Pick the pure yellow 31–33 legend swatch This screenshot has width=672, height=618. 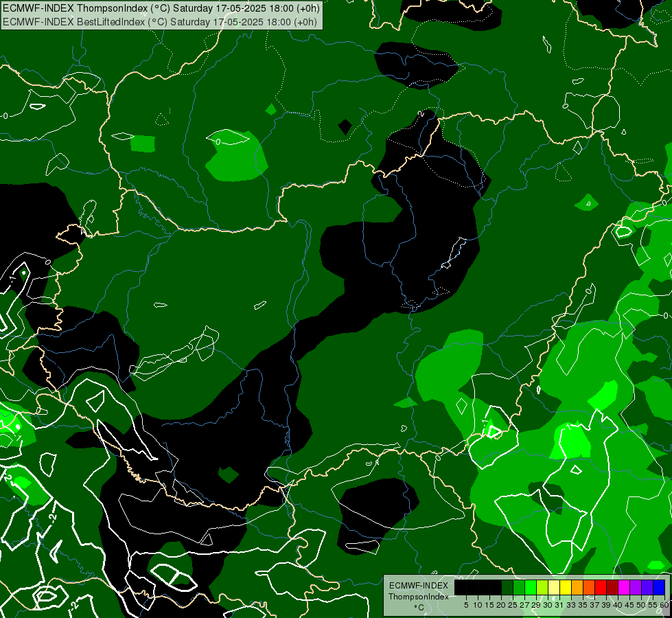(x=566, y=587)
